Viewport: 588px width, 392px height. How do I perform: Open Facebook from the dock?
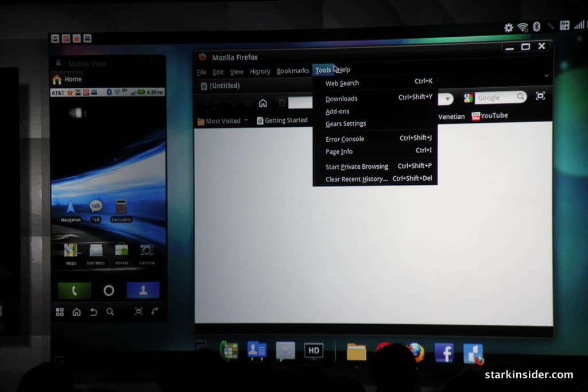coord(444,352)
